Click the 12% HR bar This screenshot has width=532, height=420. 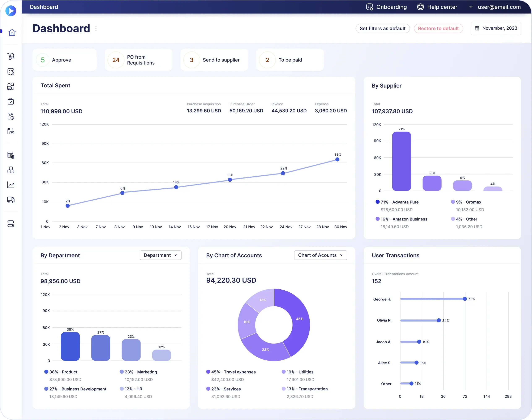[162, 355]
